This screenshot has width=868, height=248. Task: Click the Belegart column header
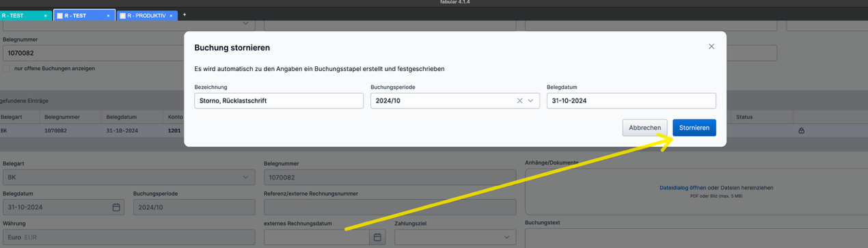[x=12, y=117]
